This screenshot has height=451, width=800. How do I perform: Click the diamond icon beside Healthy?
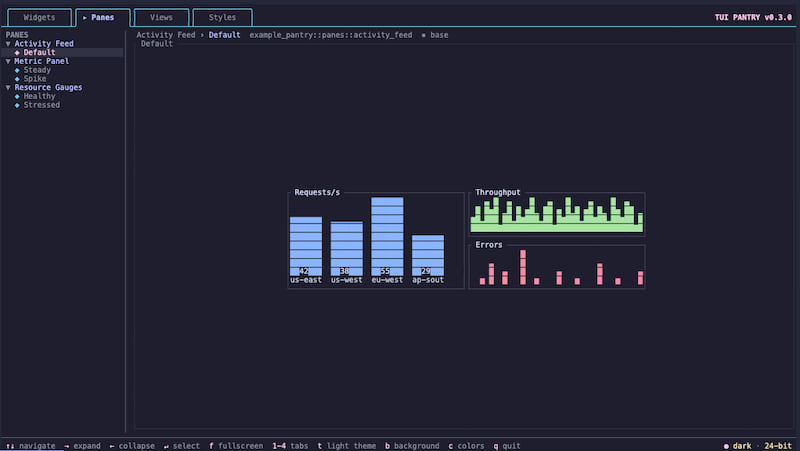coord(17,96)
